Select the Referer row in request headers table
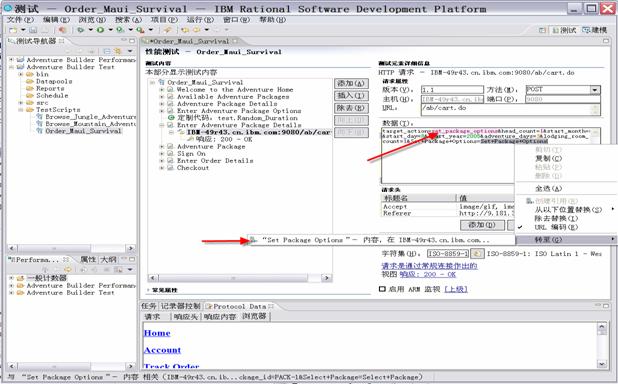This screenshot has height=384, width=618. [448, 213]
